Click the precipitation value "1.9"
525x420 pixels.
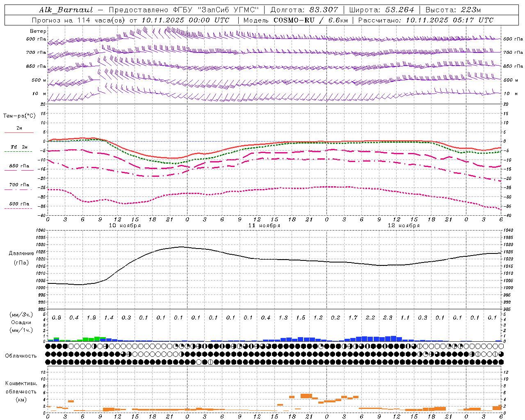(91, 318)
